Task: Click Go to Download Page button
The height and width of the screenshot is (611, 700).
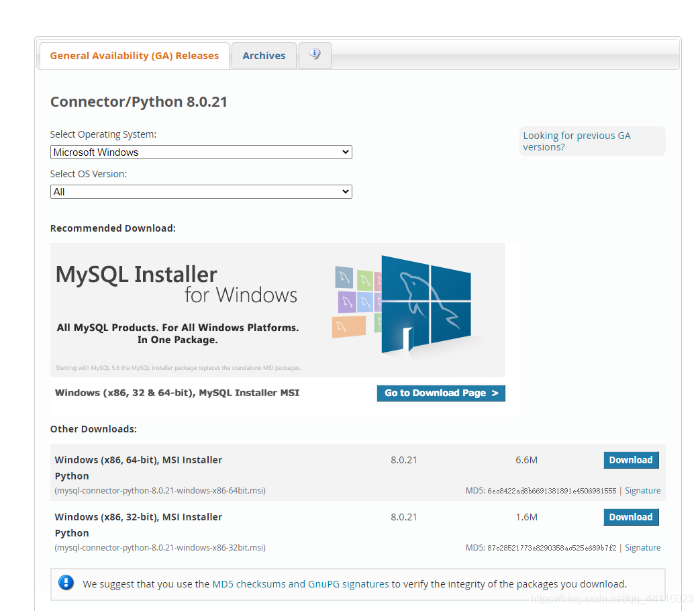Action: (441, 393)
